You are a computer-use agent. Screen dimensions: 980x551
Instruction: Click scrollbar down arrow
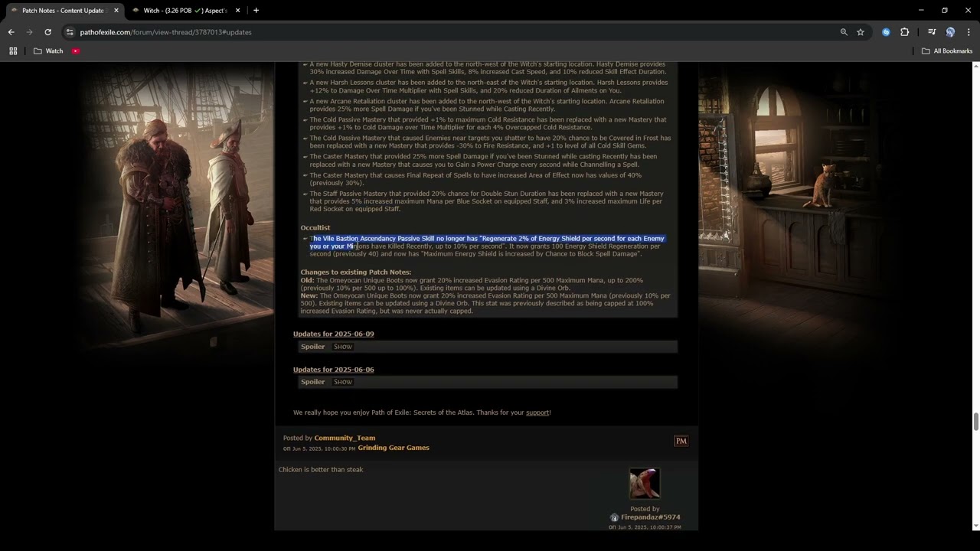[x=975, y=527]
